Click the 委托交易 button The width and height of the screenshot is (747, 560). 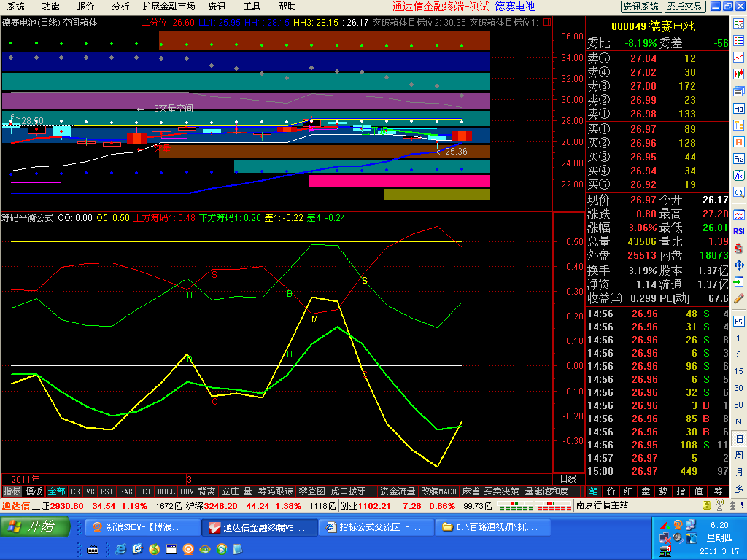tap(685, 7)
